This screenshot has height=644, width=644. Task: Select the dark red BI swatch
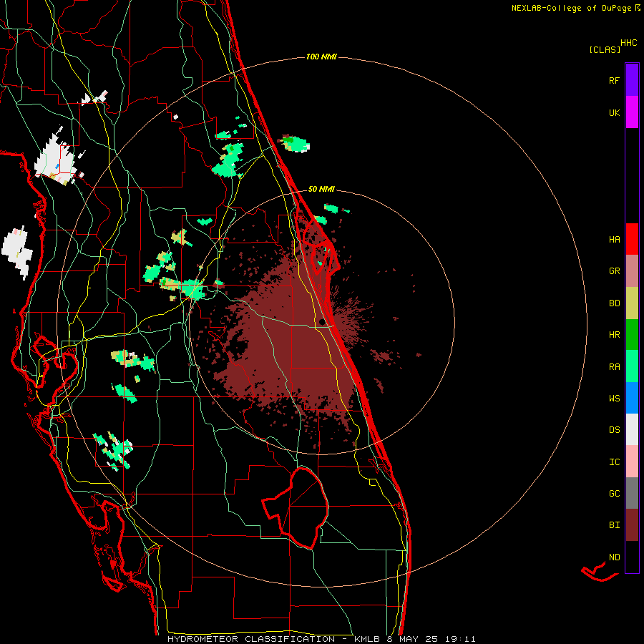632,525
